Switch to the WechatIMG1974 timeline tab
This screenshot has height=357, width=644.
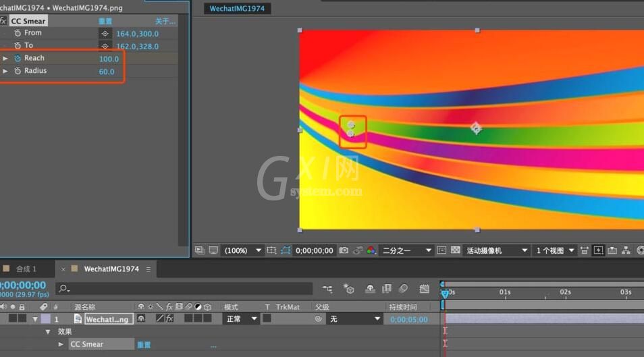pyautogui.click(x=111, y=269)
